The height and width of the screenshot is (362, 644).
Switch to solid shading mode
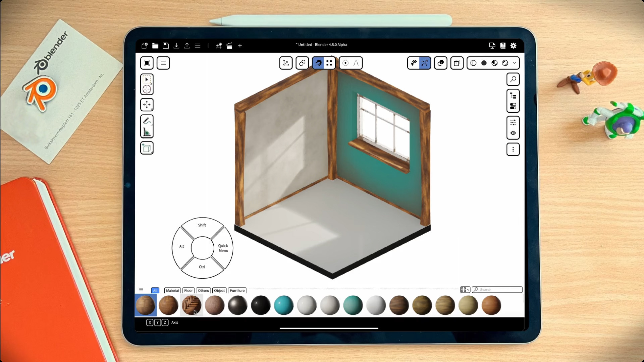click(x=484, y=63)
